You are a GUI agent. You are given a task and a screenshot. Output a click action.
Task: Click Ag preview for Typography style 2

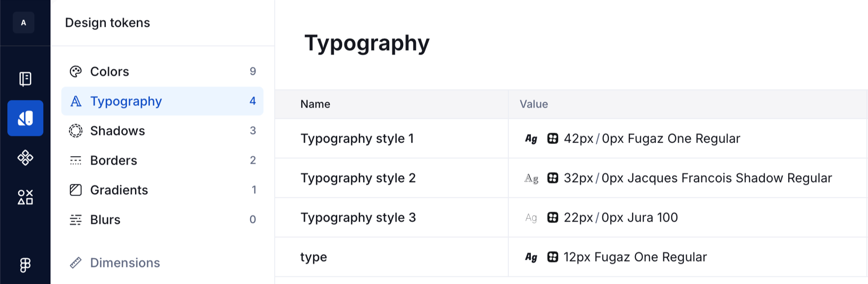tap(531, 178)
